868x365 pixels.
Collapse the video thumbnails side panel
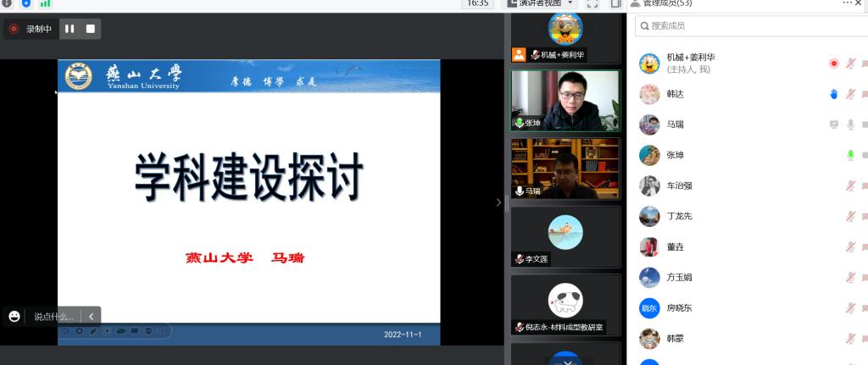click(x=498, y=202)
